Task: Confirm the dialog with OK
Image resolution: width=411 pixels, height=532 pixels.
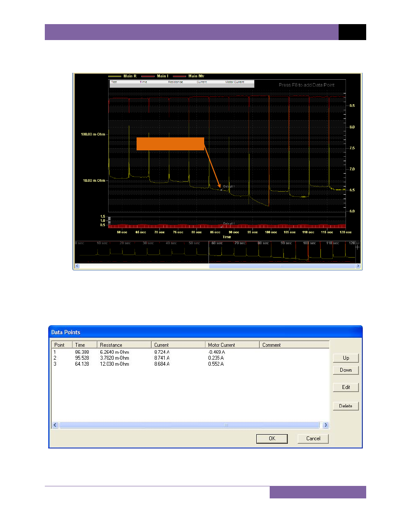Action: click(x=272, y=439)
